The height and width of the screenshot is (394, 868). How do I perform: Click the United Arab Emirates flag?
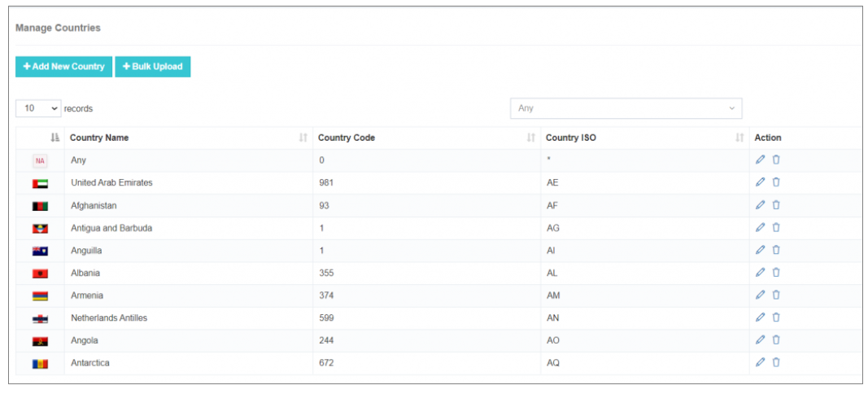pos(40,183)
